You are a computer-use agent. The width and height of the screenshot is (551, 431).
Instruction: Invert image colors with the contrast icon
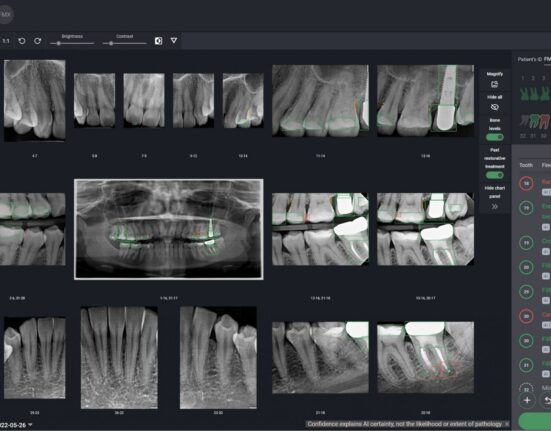tap(158, 41)
